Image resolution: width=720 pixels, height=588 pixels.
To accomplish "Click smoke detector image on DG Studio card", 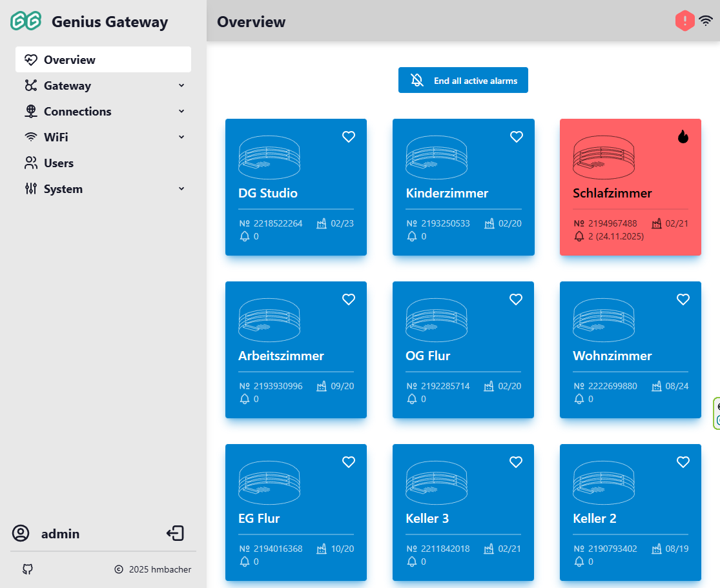I will 269,157.
